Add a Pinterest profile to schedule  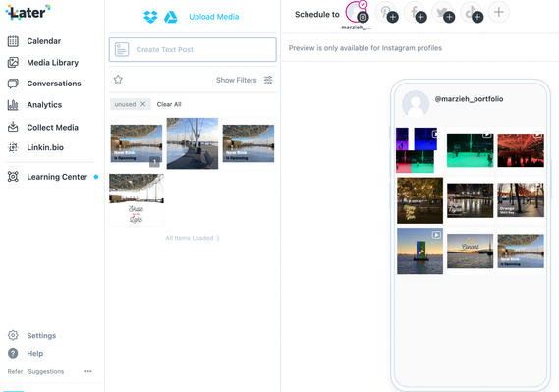(387, 13)
